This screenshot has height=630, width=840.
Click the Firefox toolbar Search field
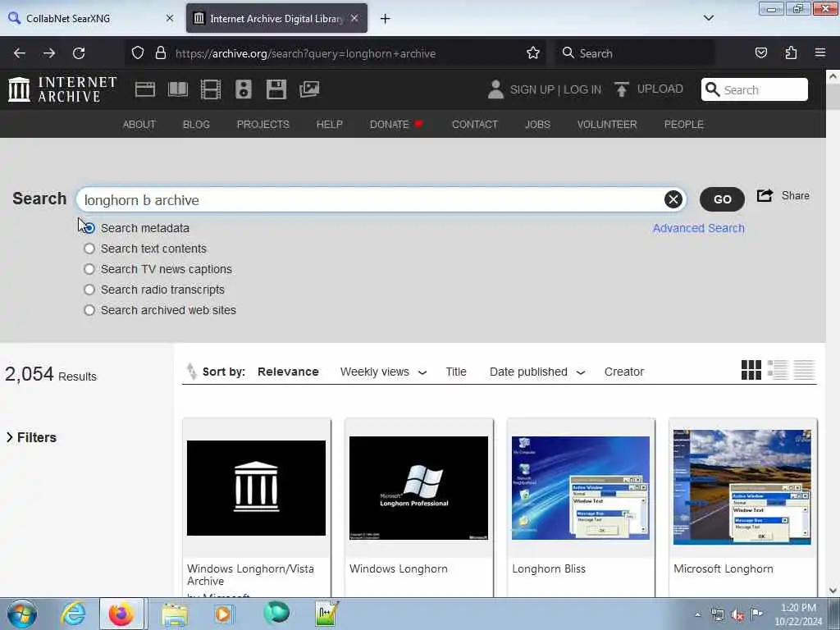(x=634, y=53)
